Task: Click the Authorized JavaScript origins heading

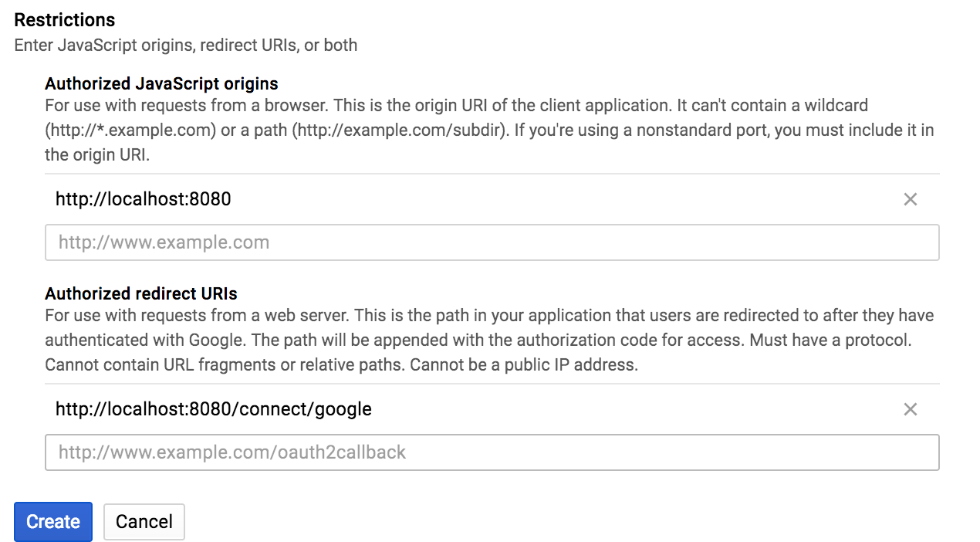Action: tap(162, 83)
